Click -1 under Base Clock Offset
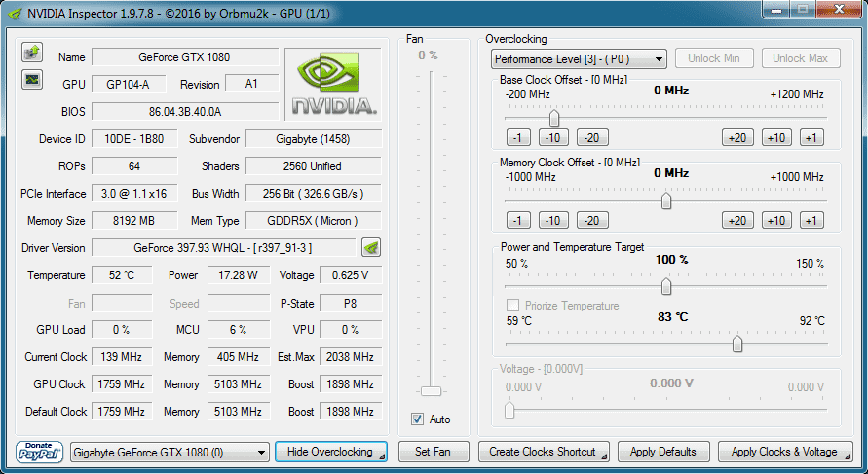Screen dimensions: 868x474 518,137
